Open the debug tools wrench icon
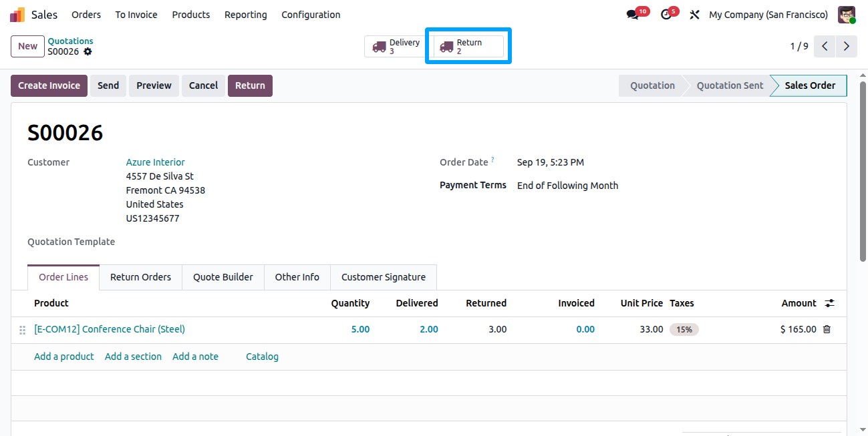The image size is (868, 436). (x=694, y=15)
